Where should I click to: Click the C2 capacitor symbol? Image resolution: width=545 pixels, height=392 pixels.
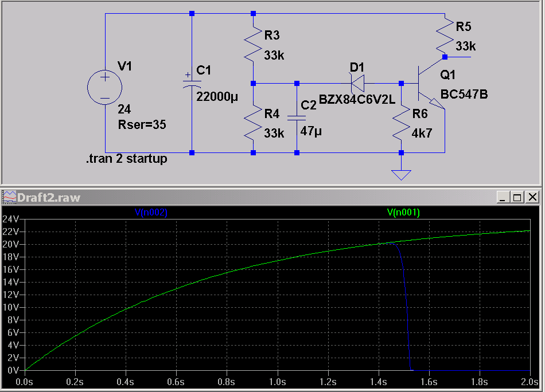pyautogui.click(x=297, y=118)
